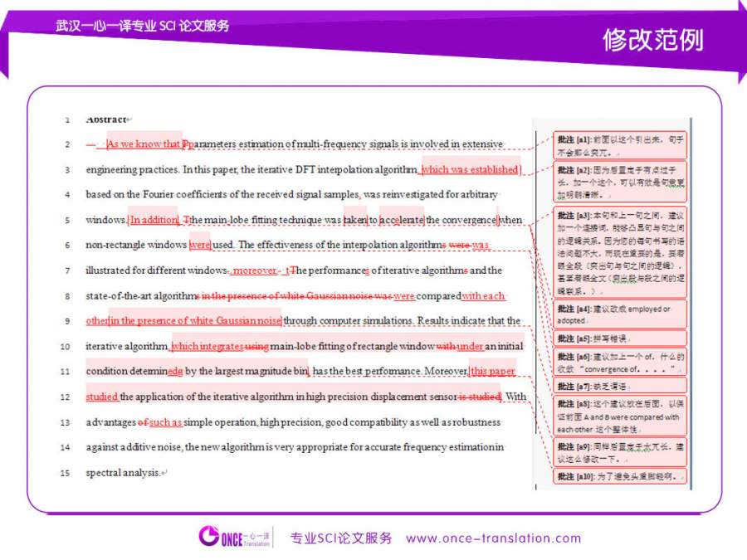747x560 pixels.
Task: Click inserted text "such as"
Action: [165, 422]
